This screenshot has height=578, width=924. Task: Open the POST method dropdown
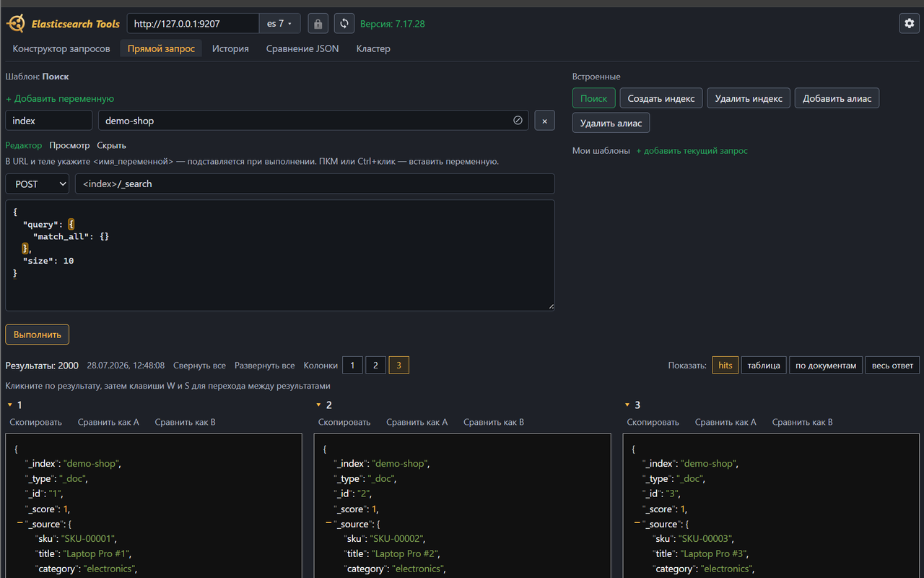click(37, 184)
